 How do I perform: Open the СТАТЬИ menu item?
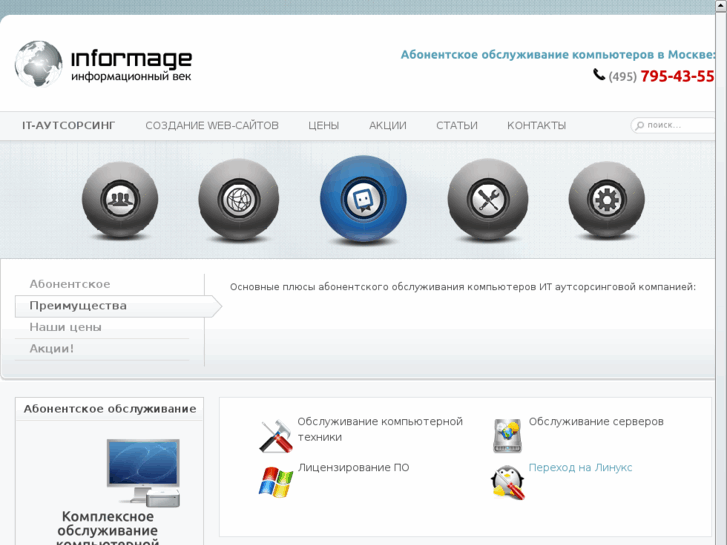(457, 126)
